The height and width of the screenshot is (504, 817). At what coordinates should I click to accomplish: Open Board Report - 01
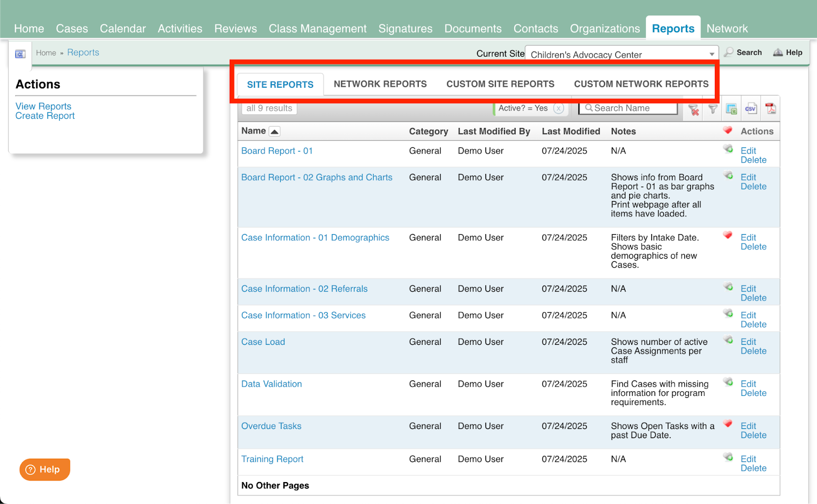277,151
